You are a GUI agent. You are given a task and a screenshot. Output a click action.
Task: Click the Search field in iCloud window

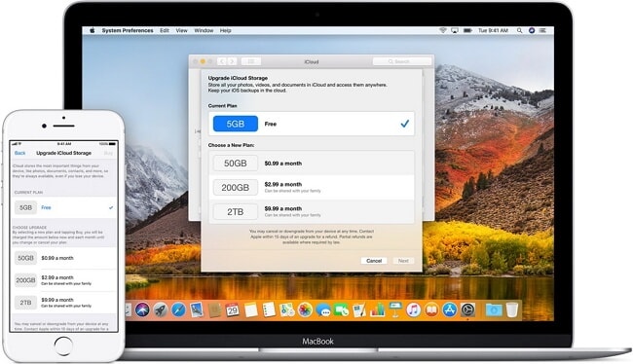(x=402, y=61)
